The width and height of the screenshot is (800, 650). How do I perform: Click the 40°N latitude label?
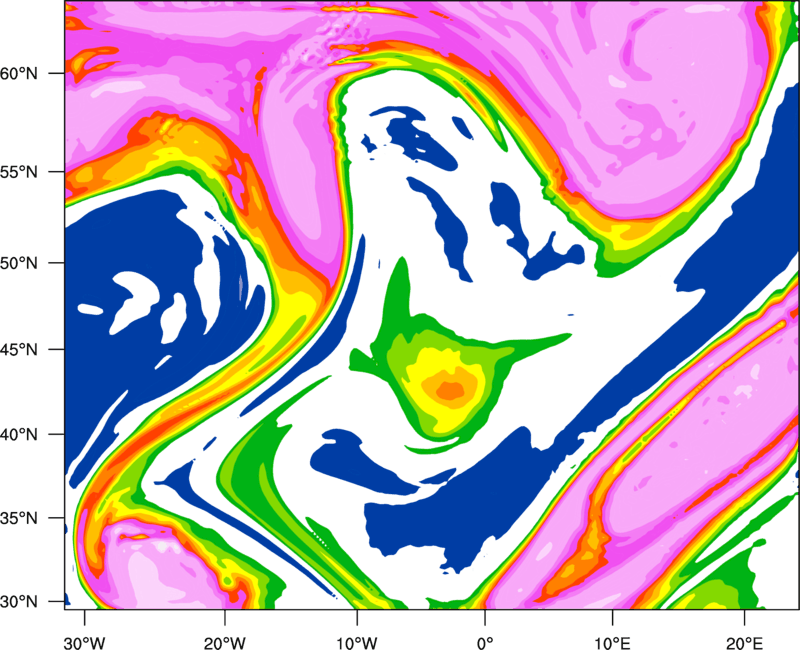tap(19, 435)
